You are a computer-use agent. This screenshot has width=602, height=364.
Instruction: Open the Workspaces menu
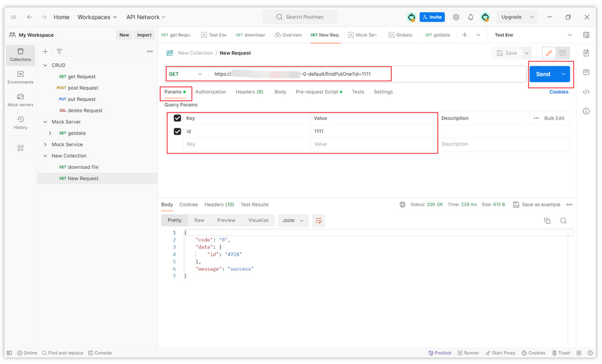pyautogui.click(x=97, y=17)
